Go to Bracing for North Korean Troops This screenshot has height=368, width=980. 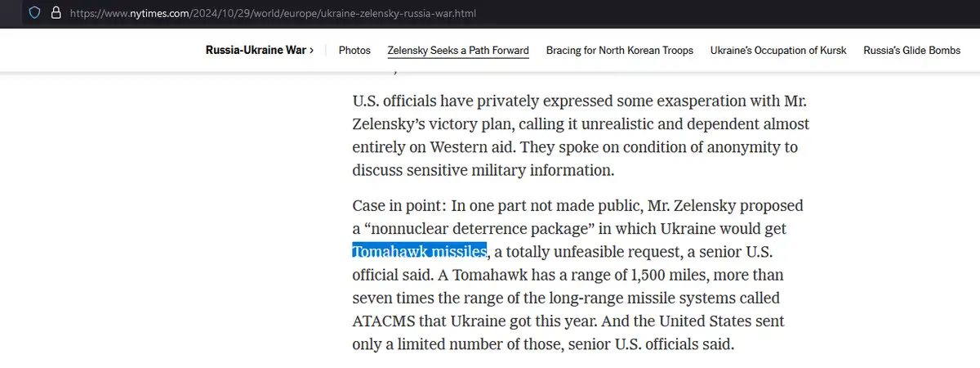point(619,51)
